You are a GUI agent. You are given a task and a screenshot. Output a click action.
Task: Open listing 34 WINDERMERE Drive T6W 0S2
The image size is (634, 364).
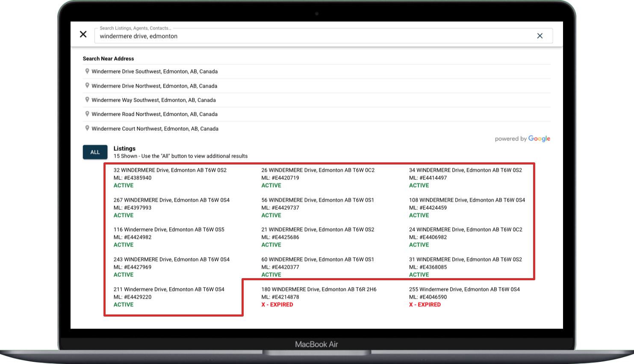coord(466,170)
